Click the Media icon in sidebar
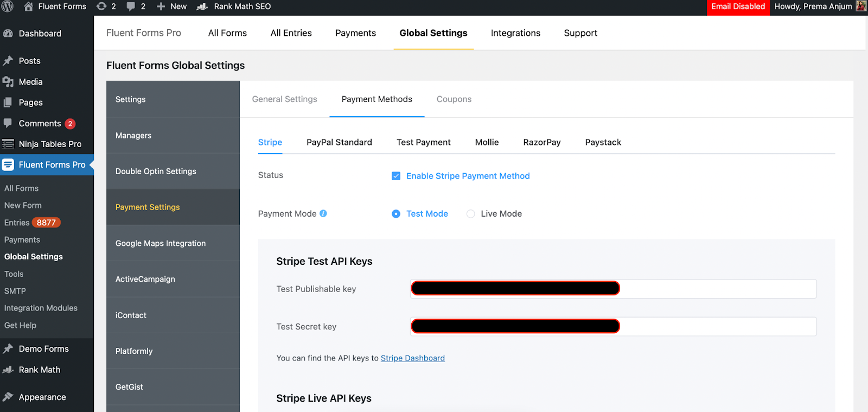This screenshot has width=868, height=412. coord(8,82)
